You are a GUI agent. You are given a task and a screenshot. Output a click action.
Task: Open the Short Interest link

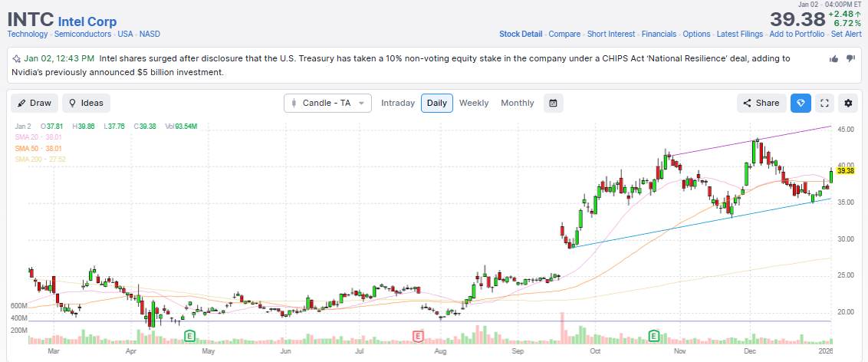tap(611, 34)
